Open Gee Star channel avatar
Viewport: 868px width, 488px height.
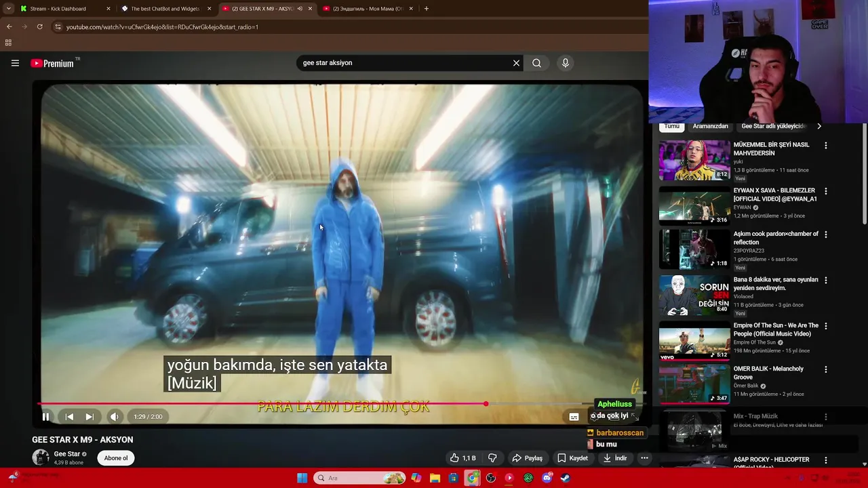click(41, 457)
